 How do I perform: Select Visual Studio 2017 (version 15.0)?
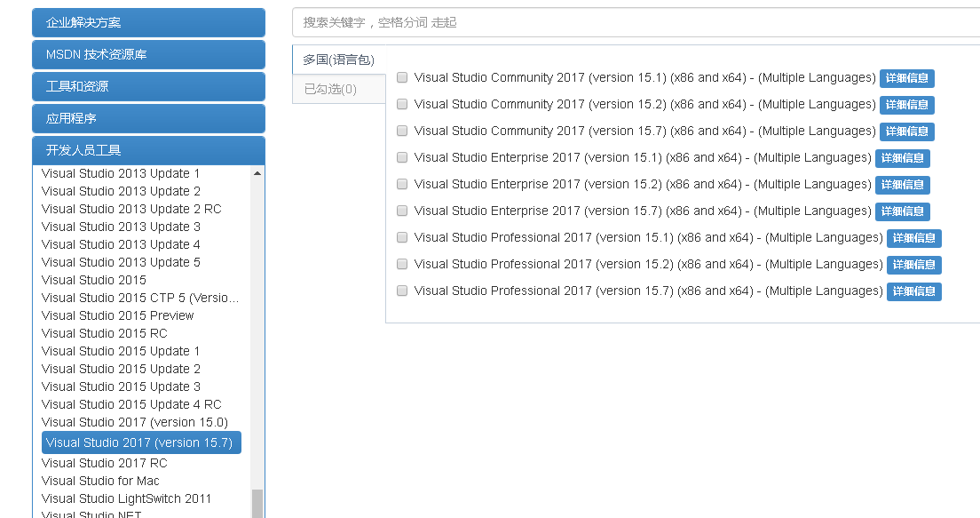134,422
